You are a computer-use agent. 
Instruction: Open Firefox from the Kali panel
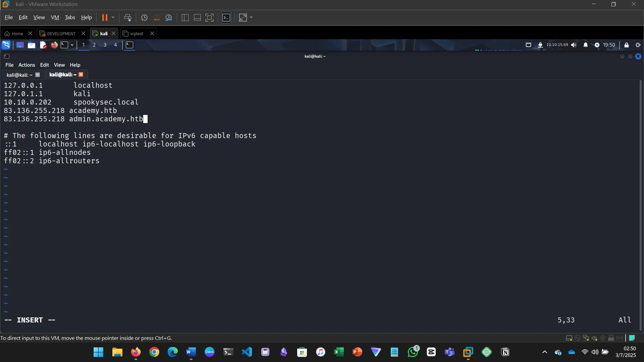coord(54,45)
